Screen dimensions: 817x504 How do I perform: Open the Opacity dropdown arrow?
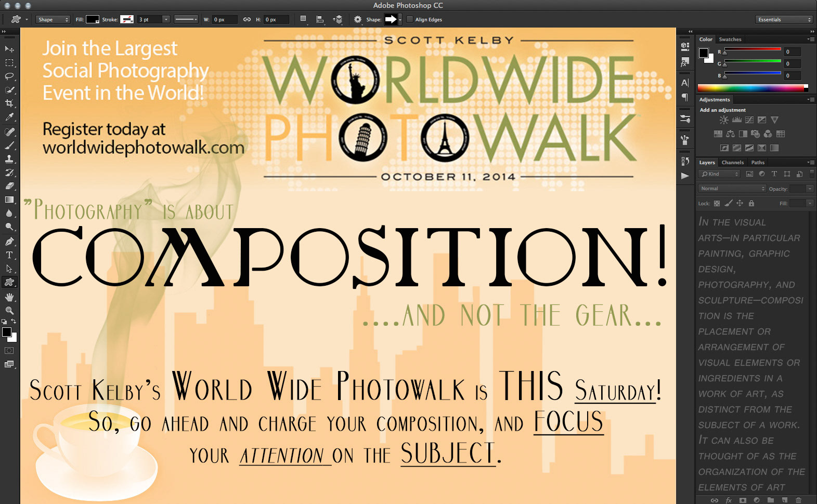point(810,189)
